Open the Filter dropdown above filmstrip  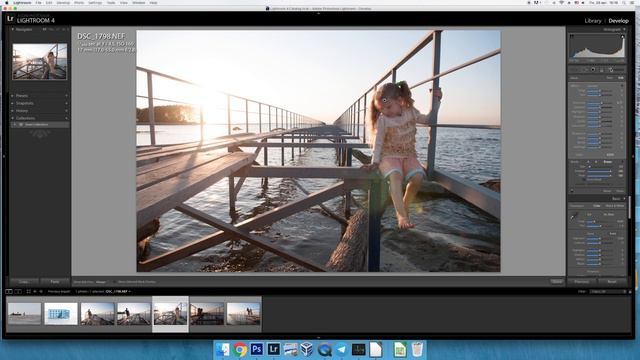pyautogui.click(x=608, y=291)
